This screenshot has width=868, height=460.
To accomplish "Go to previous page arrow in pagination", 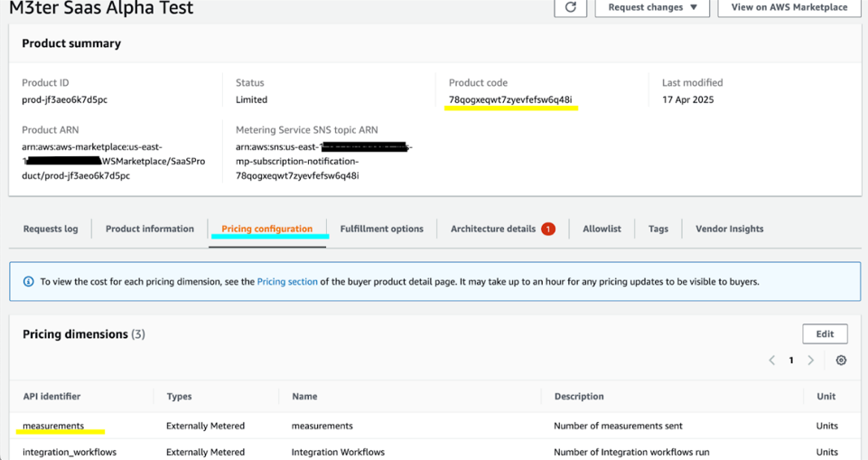I will tap(771, 361).
